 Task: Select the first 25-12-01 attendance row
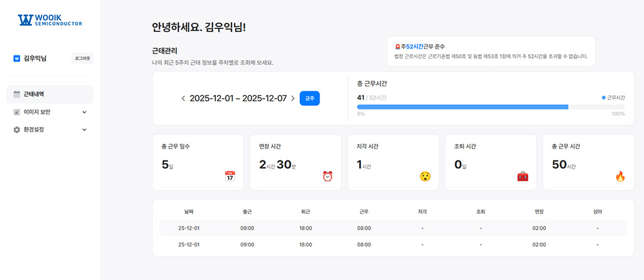coord(392,228)
